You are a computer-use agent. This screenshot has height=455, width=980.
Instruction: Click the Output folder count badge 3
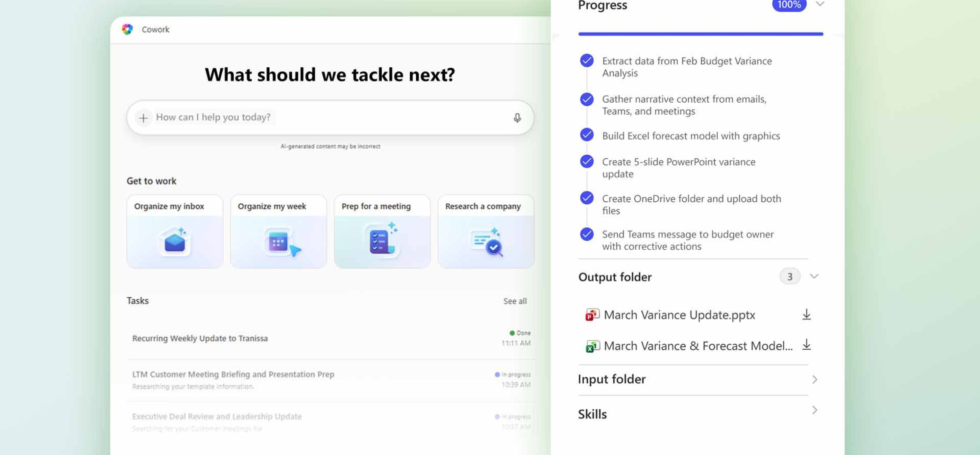pos(790,277)
